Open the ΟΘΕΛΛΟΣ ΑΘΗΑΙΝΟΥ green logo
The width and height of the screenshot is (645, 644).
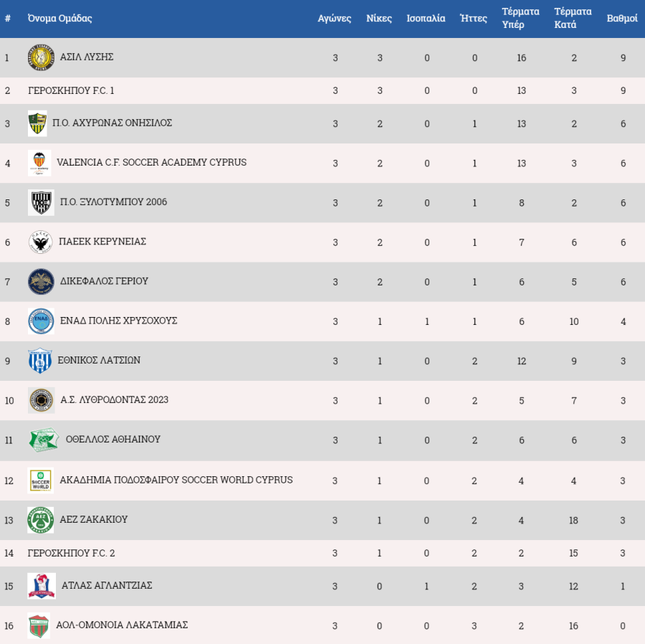coord(44,440)
